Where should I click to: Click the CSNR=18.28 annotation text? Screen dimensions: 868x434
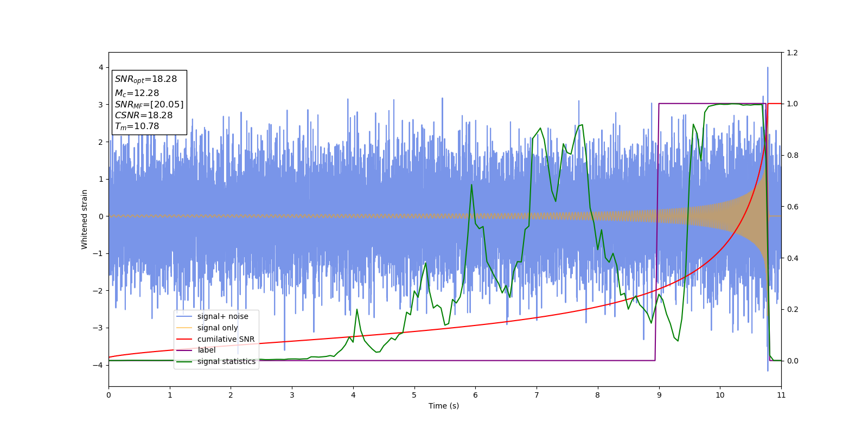pyautogui.click(x=144, y=115)
